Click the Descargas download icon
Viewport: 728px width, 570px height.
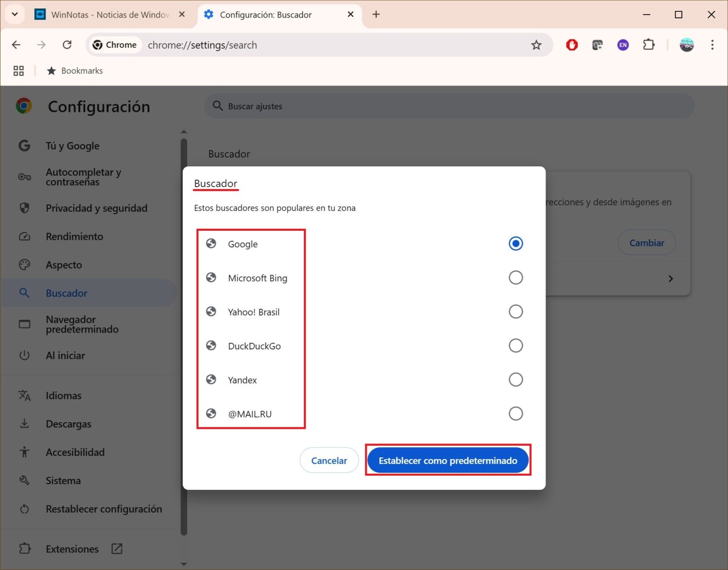pos(24,424)
